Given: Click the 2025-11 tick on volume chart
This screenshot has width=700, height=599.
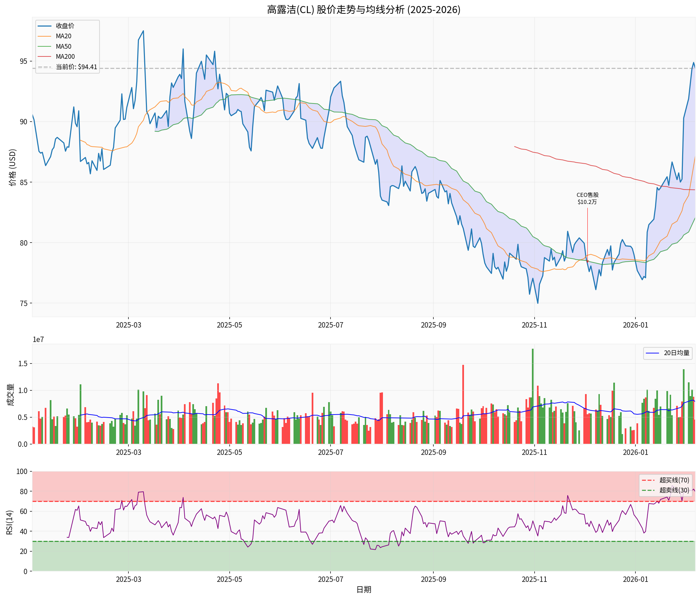Looking at the screenshot, I should (535, 452).
